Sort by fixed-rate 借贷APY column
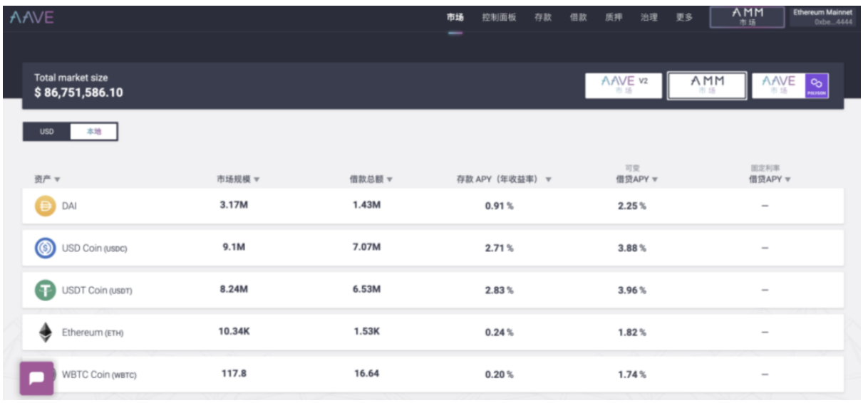Viewport: 868px width, 403px height. pyautogui.click(x=770, y=179)
